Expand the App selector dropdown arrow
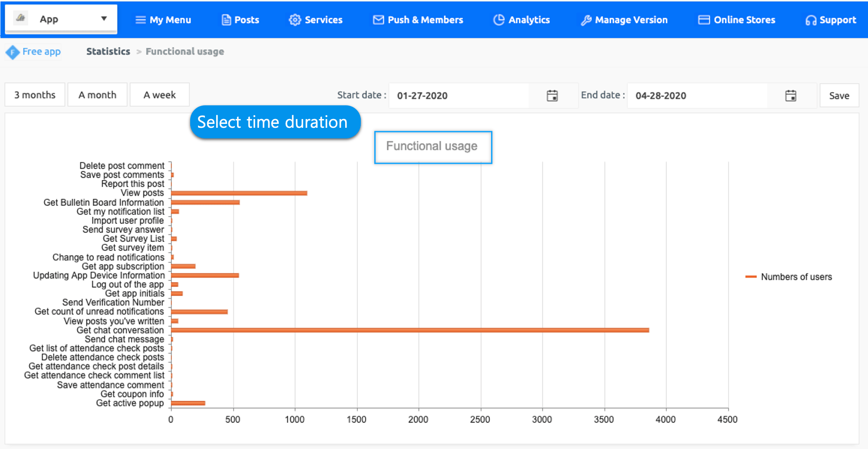Screen dimensions: 868x449 104,19
